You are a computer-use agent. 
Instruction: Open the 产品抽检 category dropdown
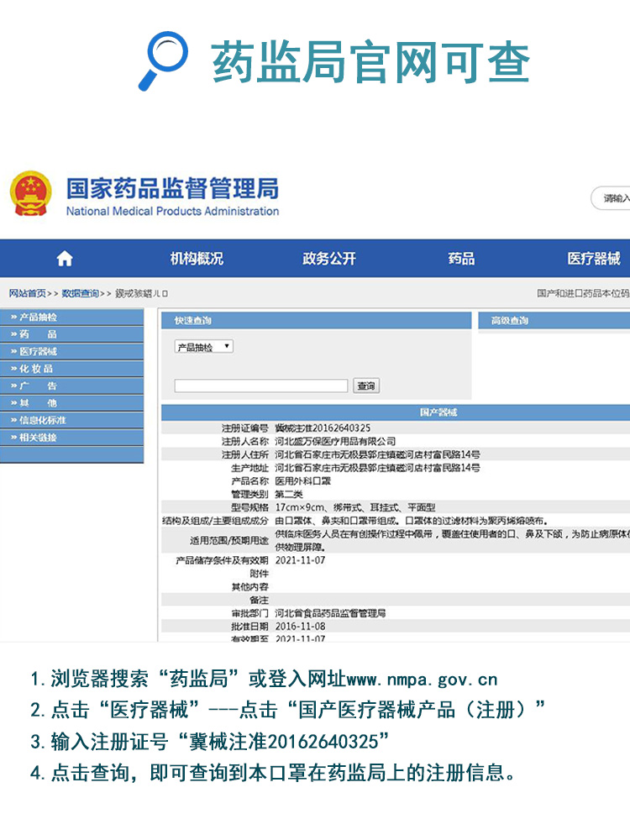(203, 347)
